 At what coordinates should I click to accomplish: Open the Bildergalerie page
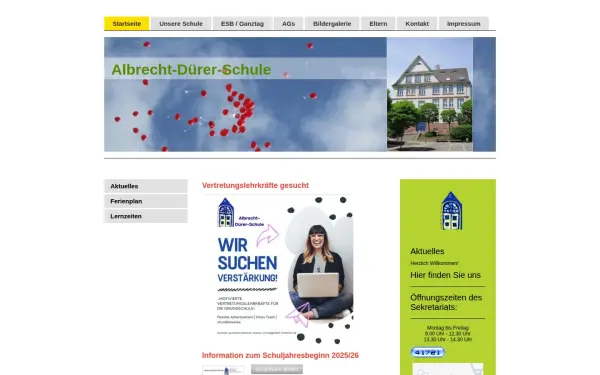(x=332, y=23)
